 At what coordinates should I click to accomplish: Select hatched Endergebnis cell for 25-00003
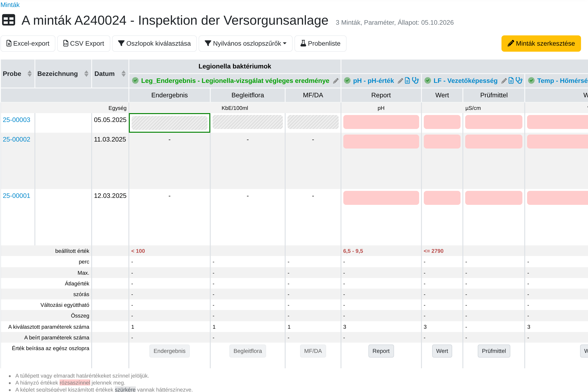170,122
